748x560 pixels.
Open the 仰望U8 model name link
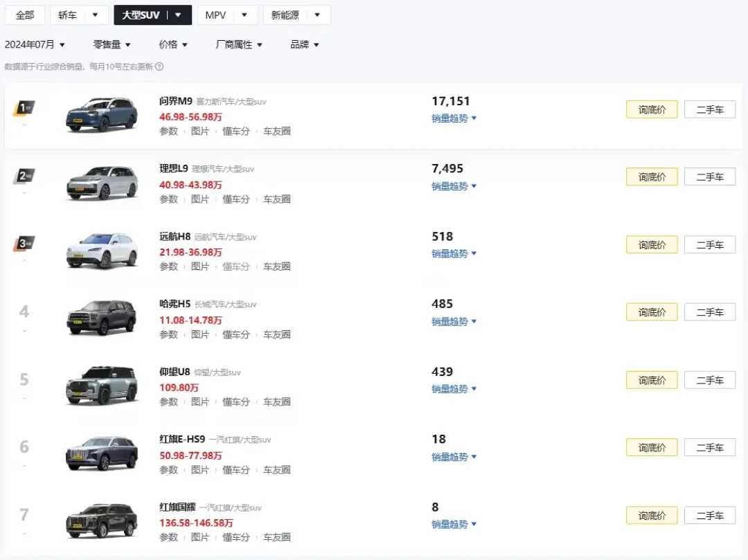175,372
